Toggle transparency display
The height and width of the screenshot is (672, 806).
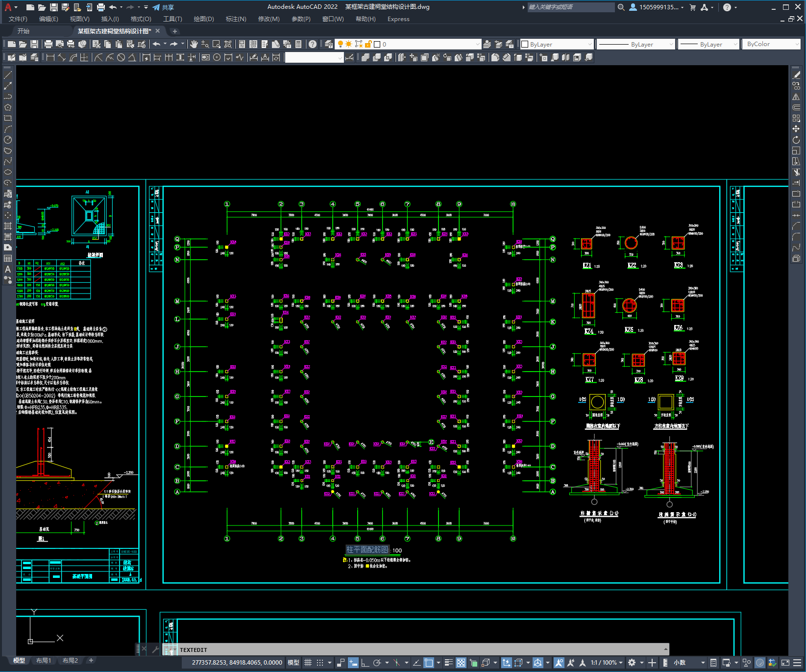(x=461, y=663)
